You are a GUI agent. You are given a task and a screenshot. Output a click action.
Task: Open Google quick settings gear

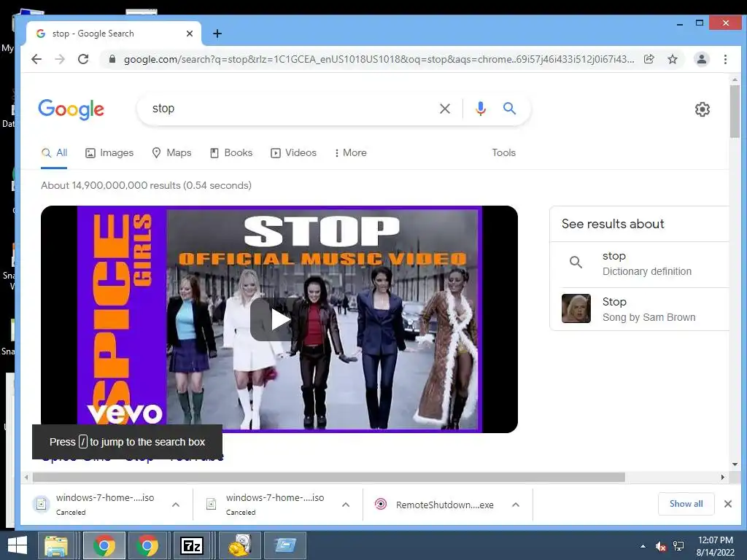pyautogui.click(x=703, y=109)
